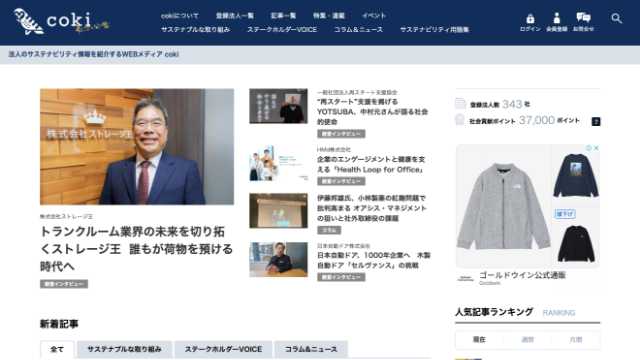Switch ranking to the 週間 tab
The height and width of the screenshot is (360, 640).
tap(528, 340)
